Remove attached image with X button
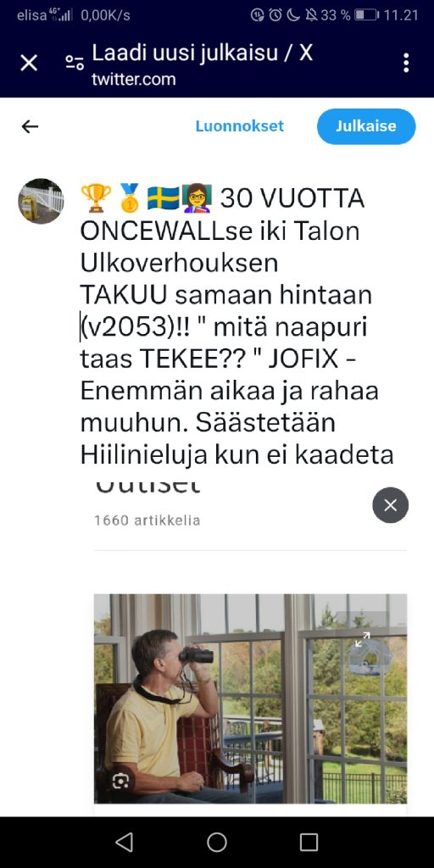Image resolution: width=434 pixels, height=868 pixels. point(390,505)
